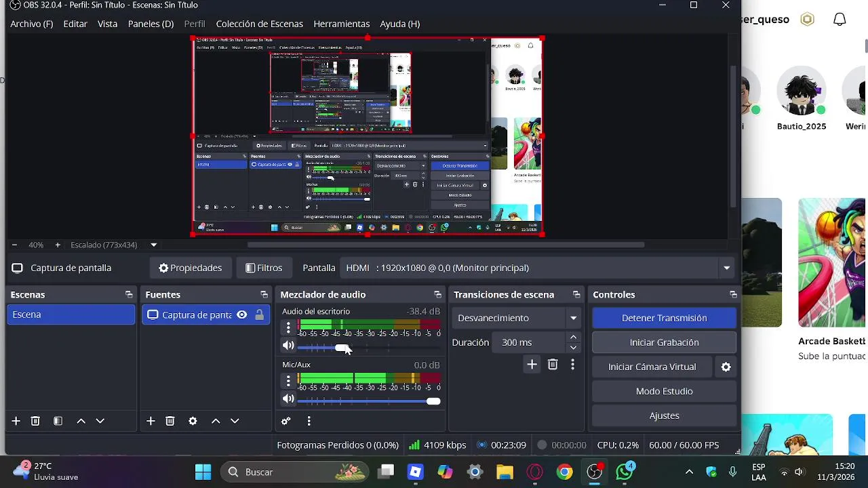The image size is (868, 488).
Task: Open Windows Start button
Action: pyautogui.click(x=203, y=472)
